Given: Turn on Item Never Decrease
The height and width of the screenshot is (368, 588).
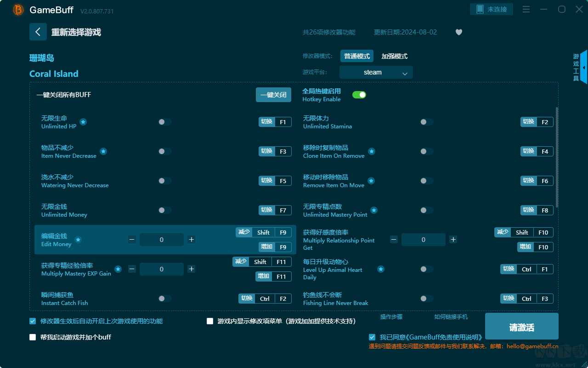Looking at the screenshot, I should point(165,151).
